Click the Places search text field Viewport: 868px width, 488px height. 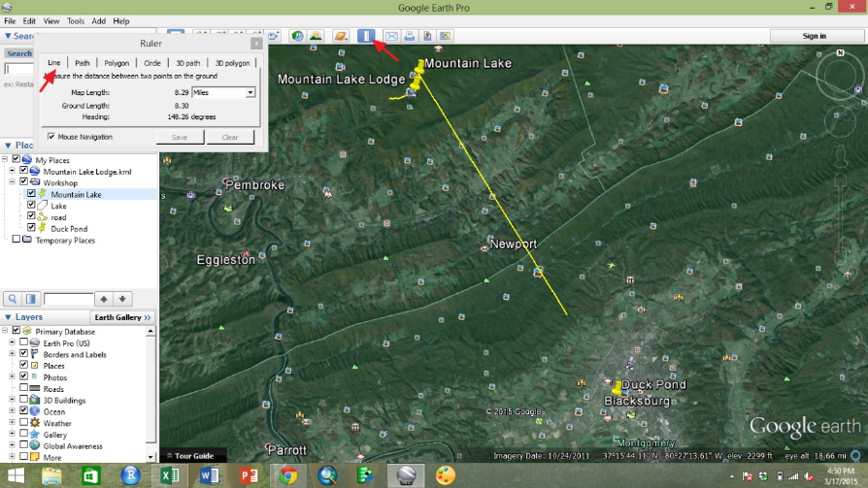coord(68,299)
